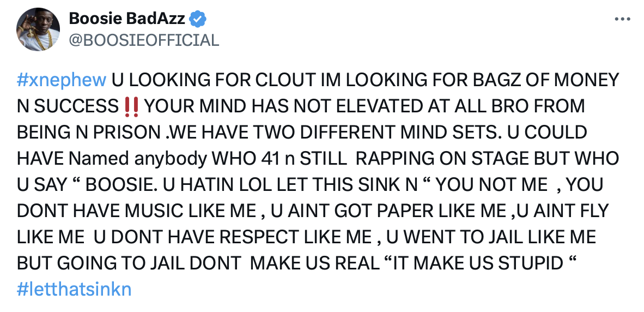644x312 pixels.
Task: Open the three-dot more options menu
Action: (x=622, y=19)
